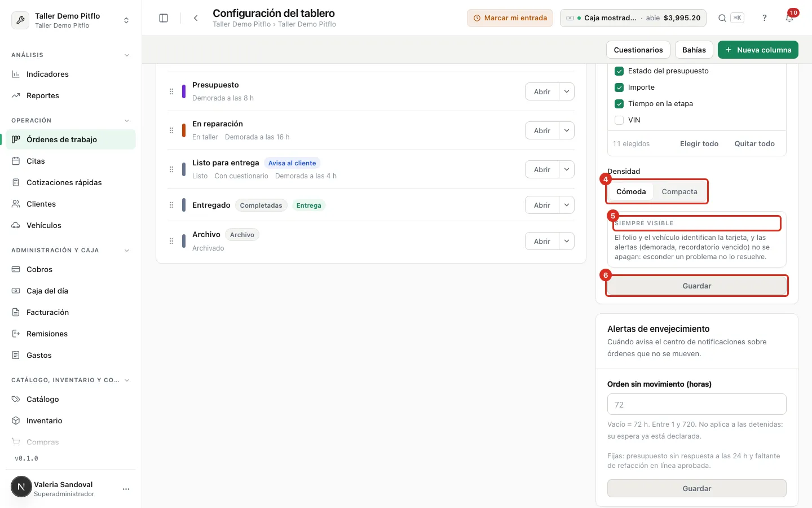This screenshot has height=508, width=812.
Task: Uncheck the Importe checkbox
Action: point(619,87)
